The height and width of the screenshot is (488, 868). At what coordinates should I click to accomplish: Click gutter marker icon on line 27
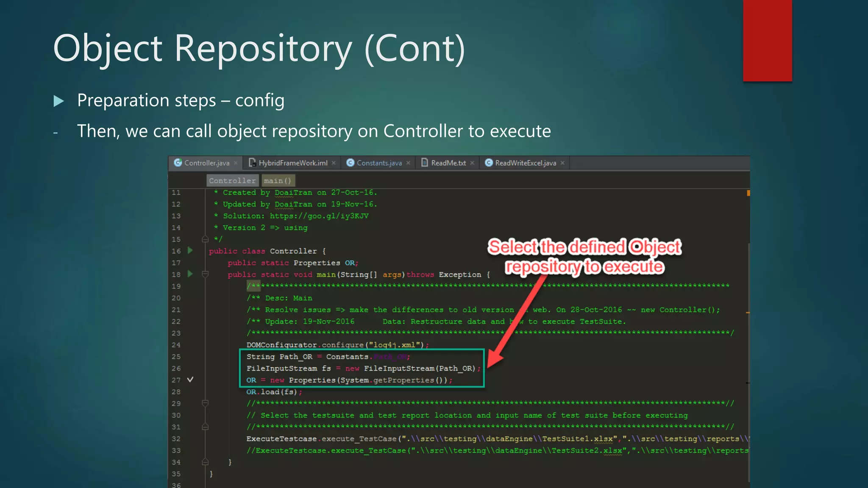click(x=190, y=380)
